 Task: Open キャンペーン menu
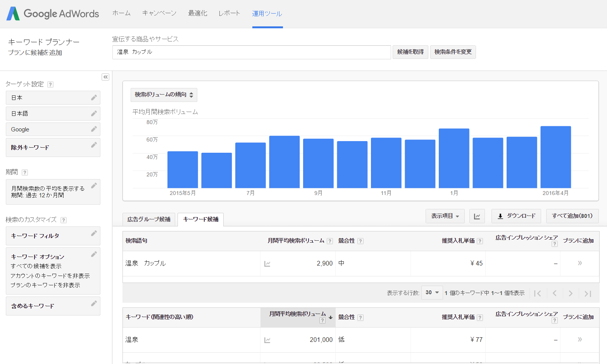click(159, 13)
